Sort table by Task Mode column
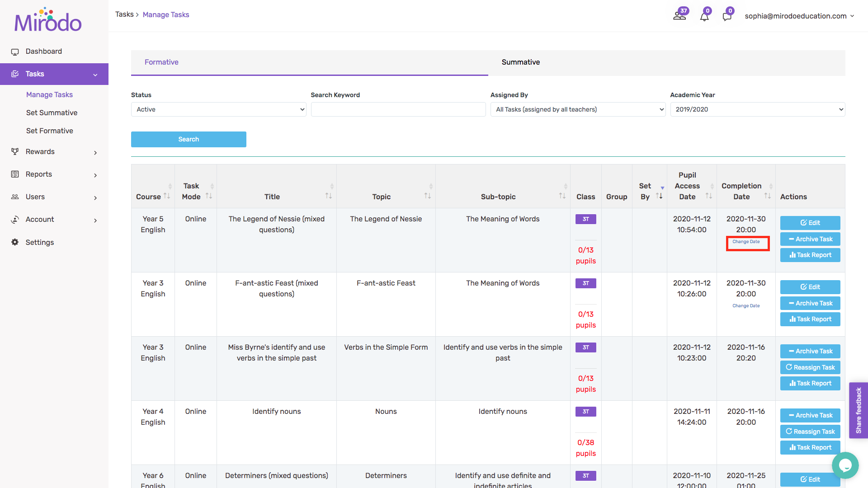Viewport: 868px width, 488px height. pos(209,196)
